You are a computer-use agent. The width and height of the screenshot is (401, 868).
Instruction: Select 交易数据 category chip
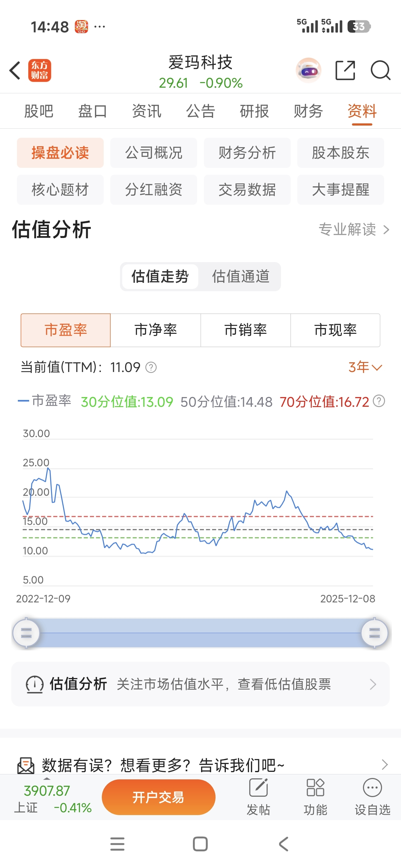click(x=247, y=190)
